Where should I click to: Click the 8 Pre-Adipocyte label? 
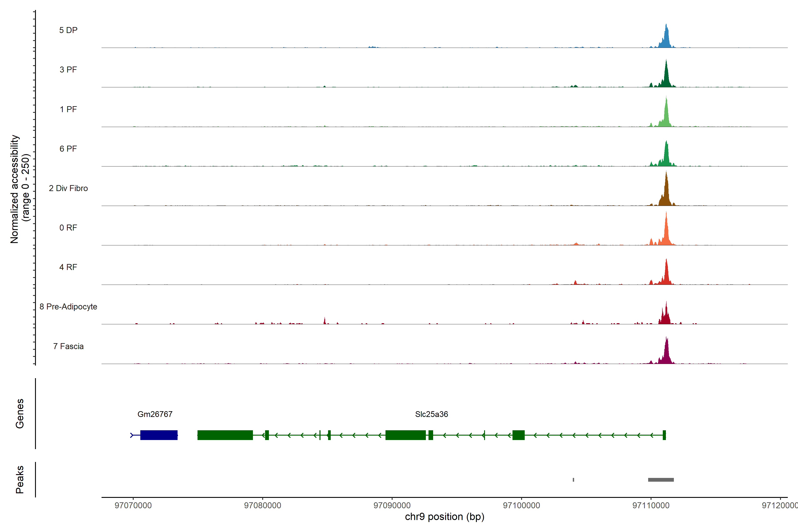[x=68, y=307]
